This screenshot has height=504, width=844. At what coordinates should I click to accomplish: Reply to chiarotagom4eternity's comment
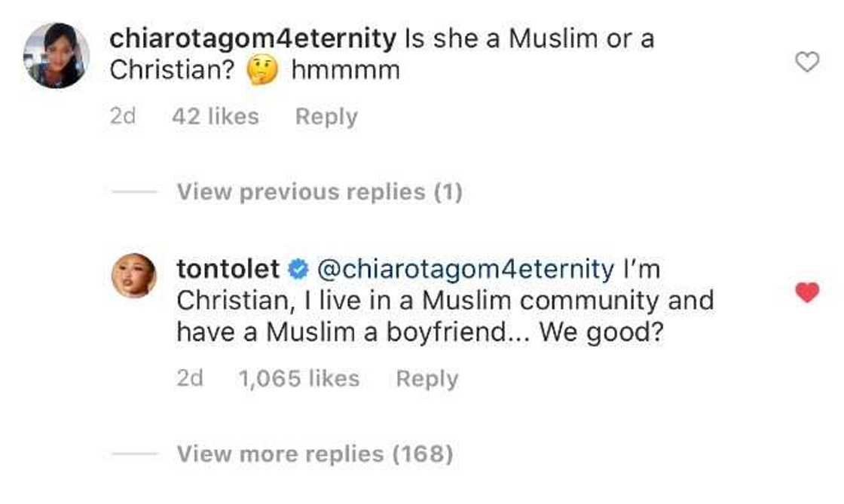(326, 117)
